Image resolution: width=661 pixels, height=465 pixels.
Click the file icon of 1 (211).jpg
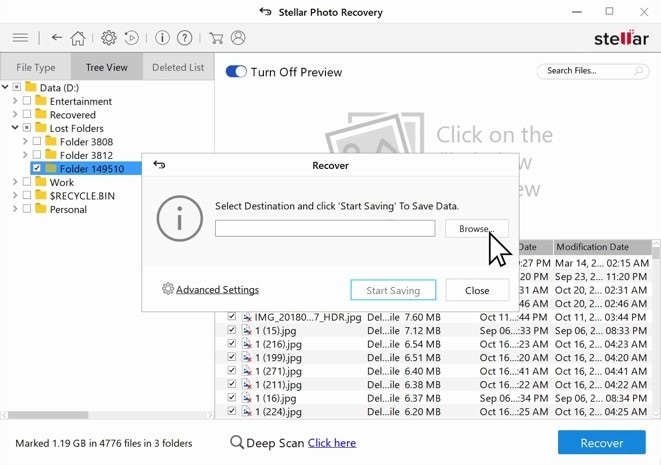(247, 384)
